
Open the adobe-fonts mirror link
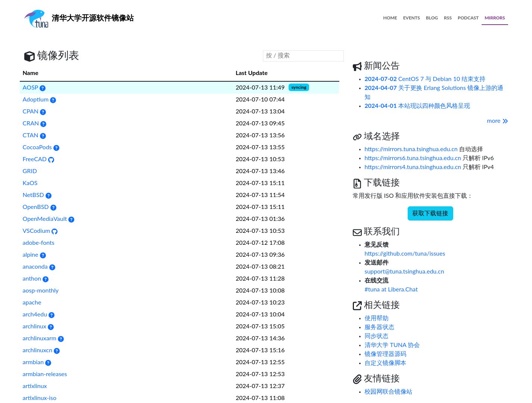coord(38,243)
